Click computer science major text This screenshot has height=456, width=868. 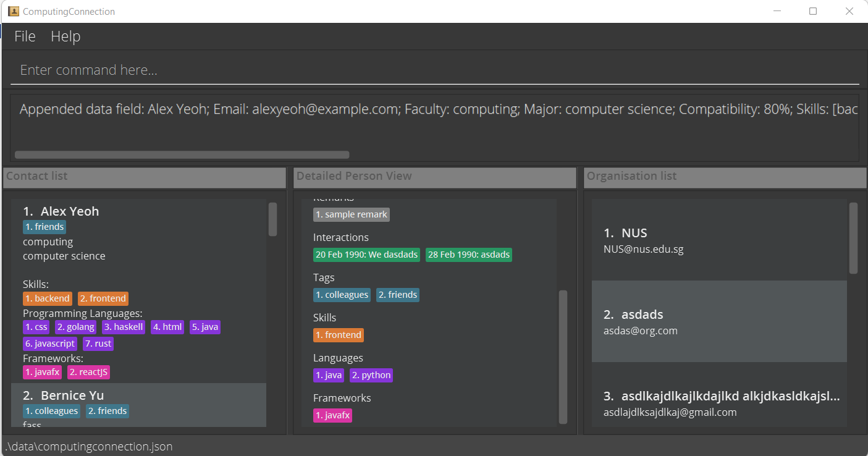(64, 256)
